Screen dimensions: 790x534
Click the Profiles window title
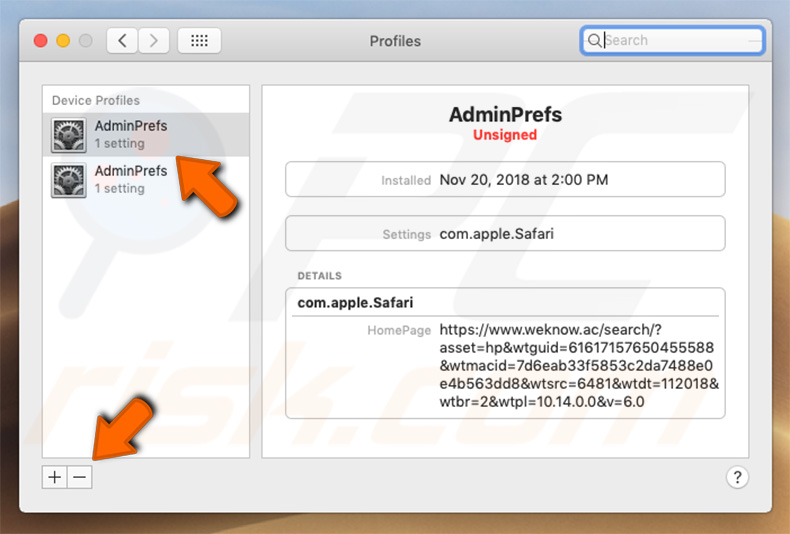click(395, 41)
